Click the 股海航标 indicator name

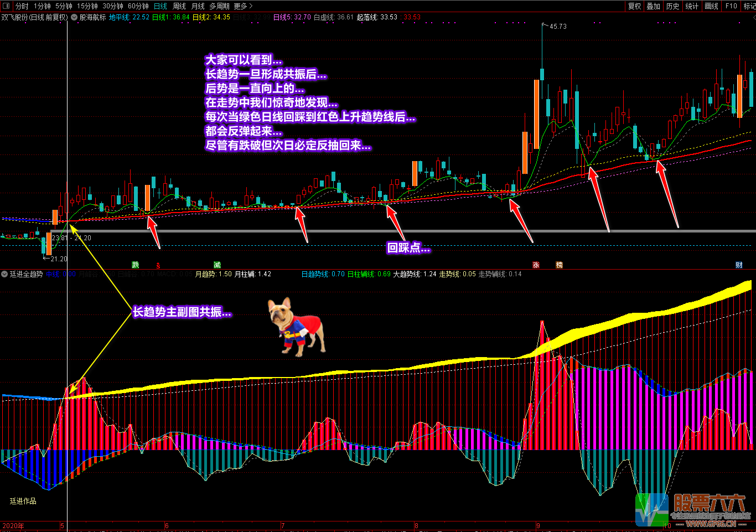pyautogui.click(x=92, y=17)
